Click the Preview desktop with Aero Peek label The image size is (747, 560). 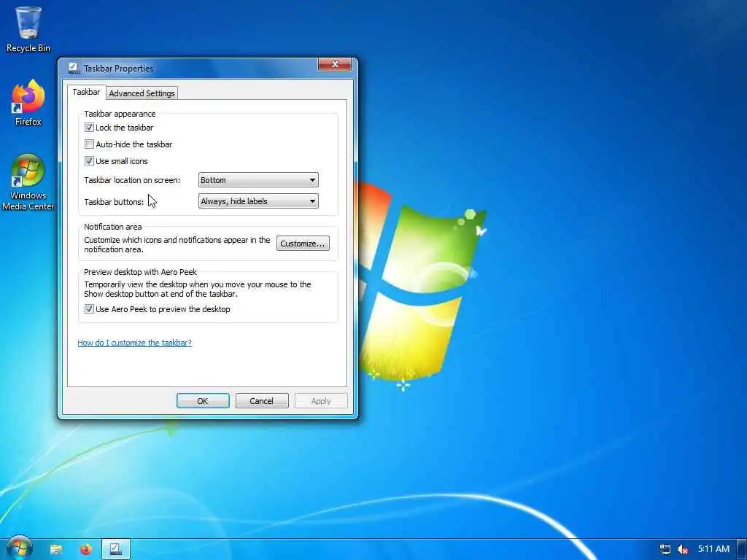(x=140, y=272)
